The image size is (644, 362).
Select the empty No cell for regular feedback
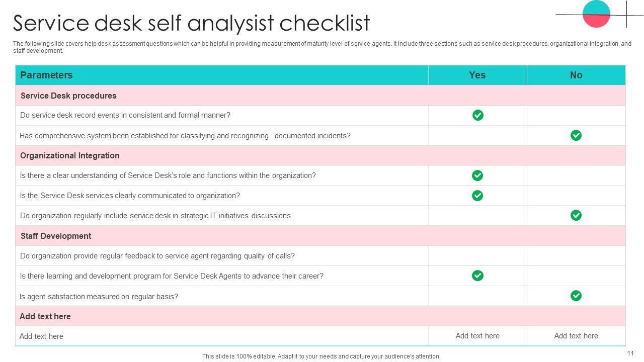pos(576,255)
